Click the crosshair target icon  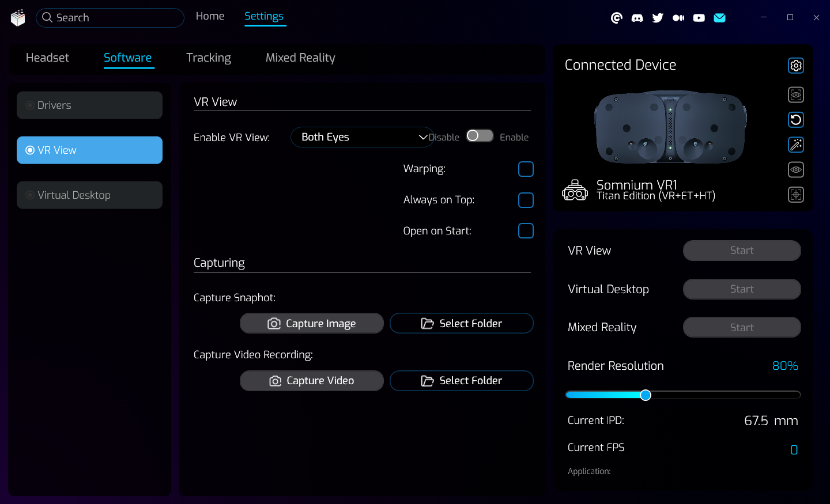796,195
